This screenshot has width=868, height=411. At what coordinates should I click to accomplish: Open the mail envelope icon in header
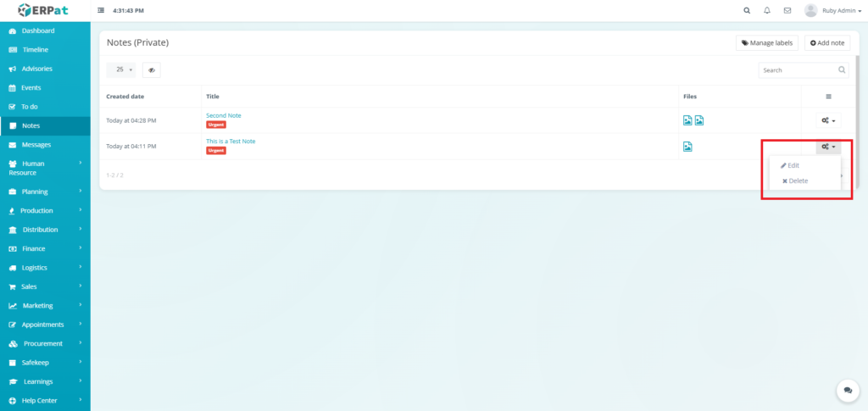pos(787,11)
